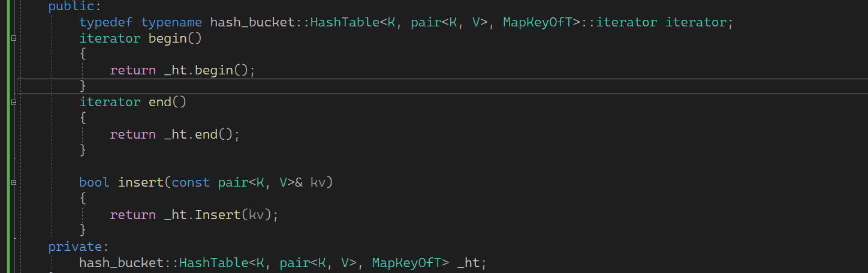
Task: Click const in the insert signature
Action: [x=191, y=182]
